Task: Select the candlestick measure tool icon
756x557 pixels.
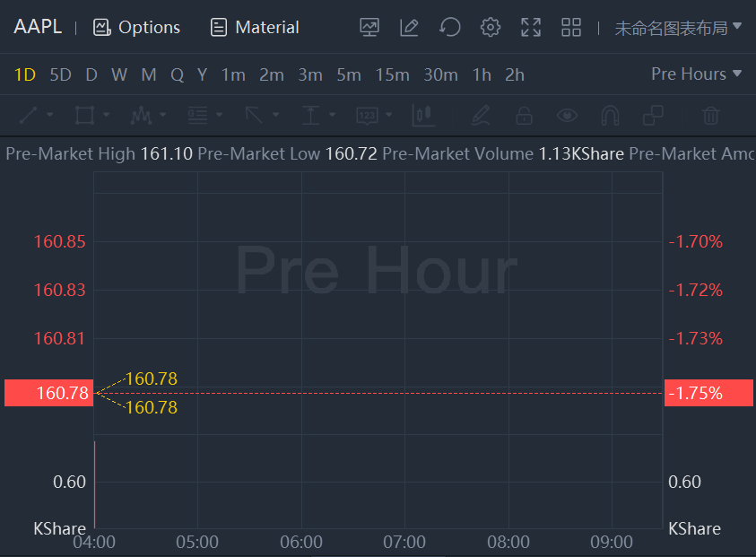Action: (422, 115)
